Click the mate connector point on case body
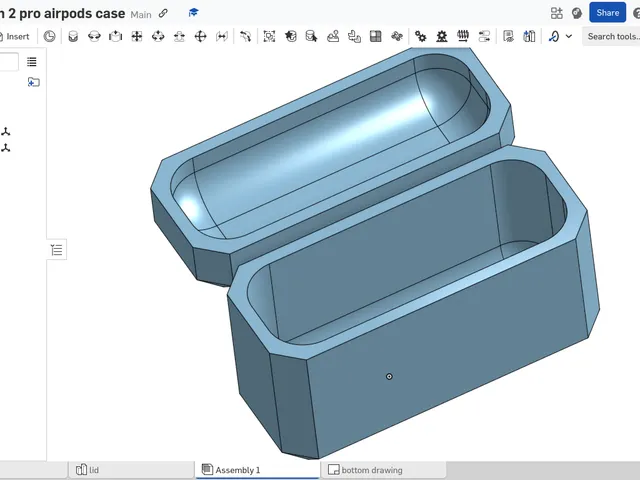This screenshot has height=480, width=640. coord(389,376)
